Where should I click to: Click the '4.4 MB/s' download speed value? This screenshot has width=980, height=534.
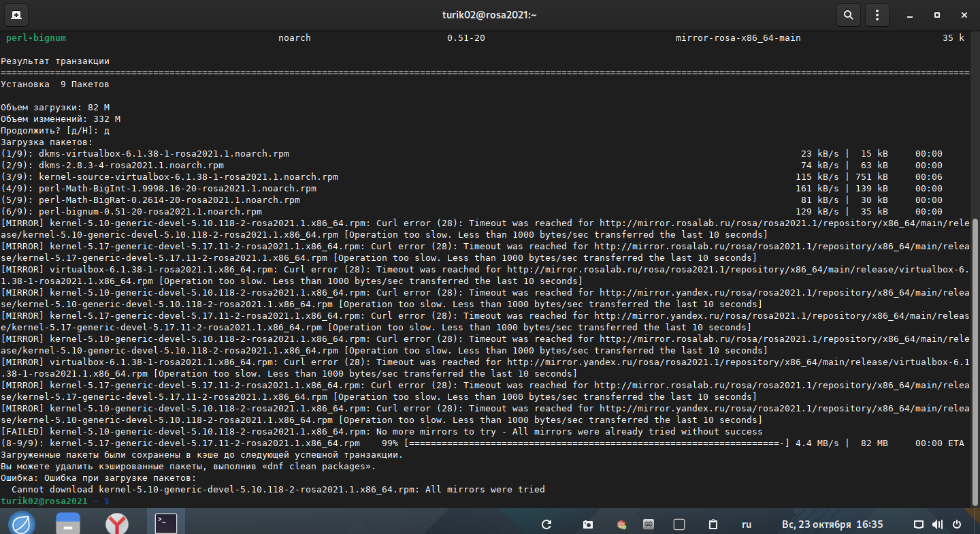pyautogui.click(x=817, y=443)
